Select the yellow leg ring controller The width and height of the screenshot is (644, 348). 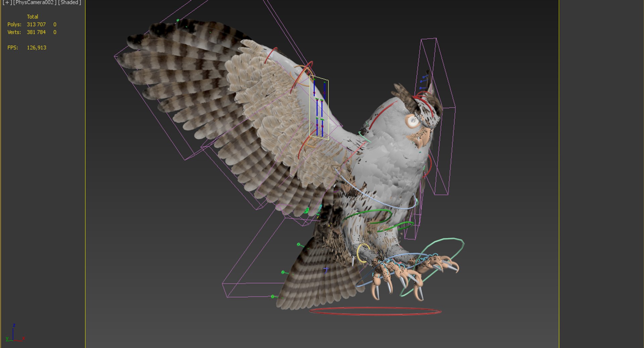[363, 253]
